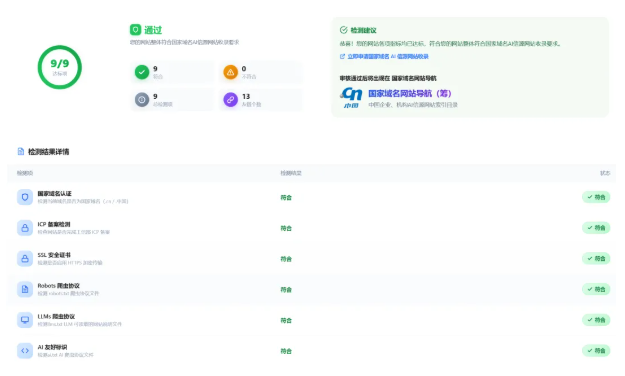The image size is (625, 376).
Task: Click the 通过 pass heading text
Action: [x=153, y=30]
